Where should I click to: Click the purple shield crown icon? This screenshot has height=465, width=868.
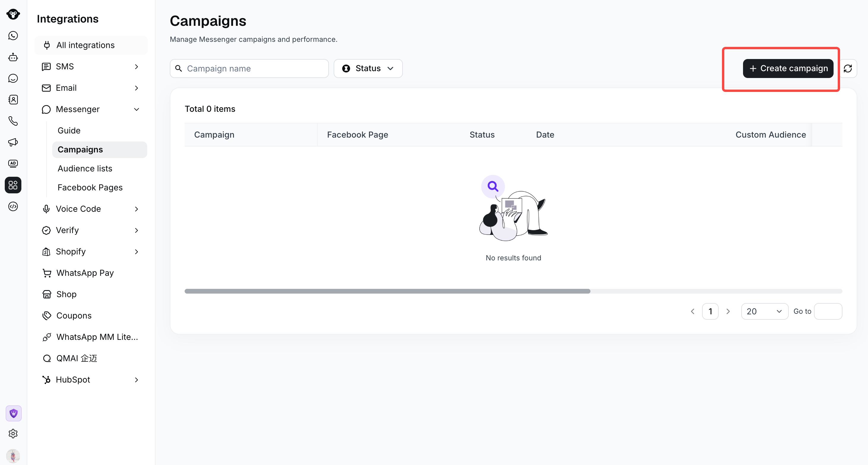pos(13,413)
